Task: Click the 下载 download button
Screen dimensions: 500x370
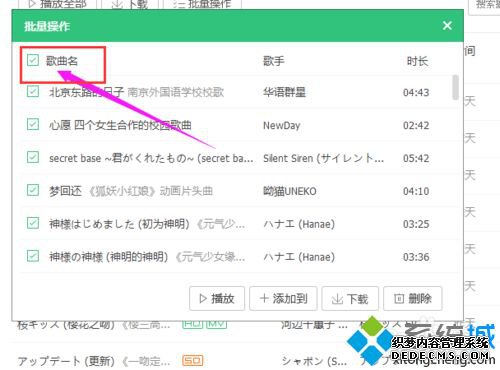Action: coord(350,298)
